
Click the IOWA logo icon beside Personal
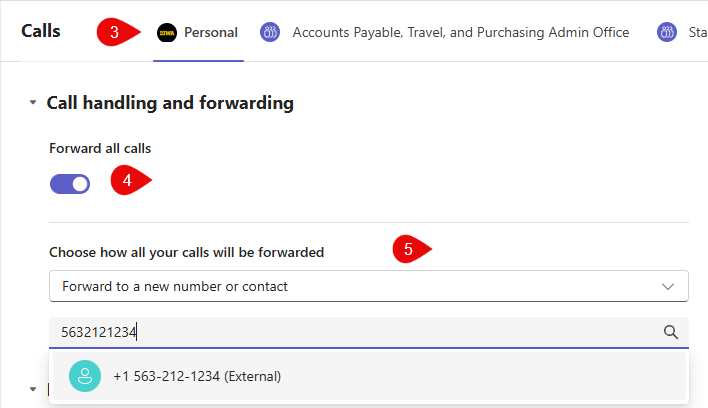coord(167,32)
